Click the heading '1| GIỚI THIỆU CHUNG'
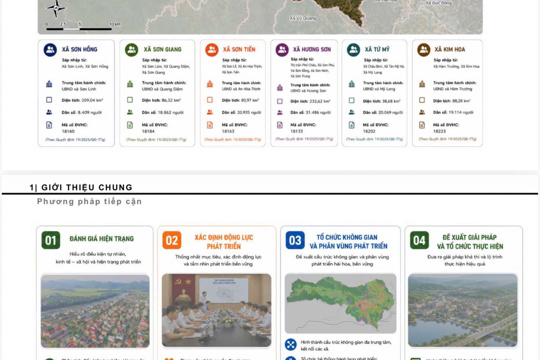Image resolution: width=540 pixels, height=360 pixels. tap(81, 187)
